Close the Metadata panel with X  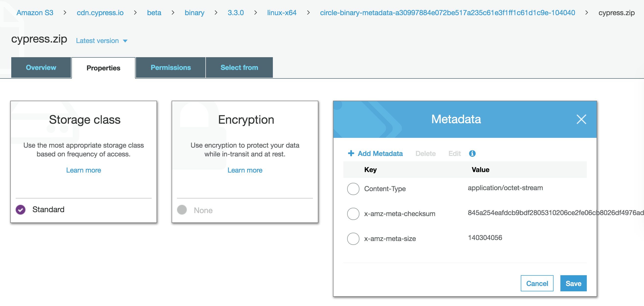click(x=581, y=119)
